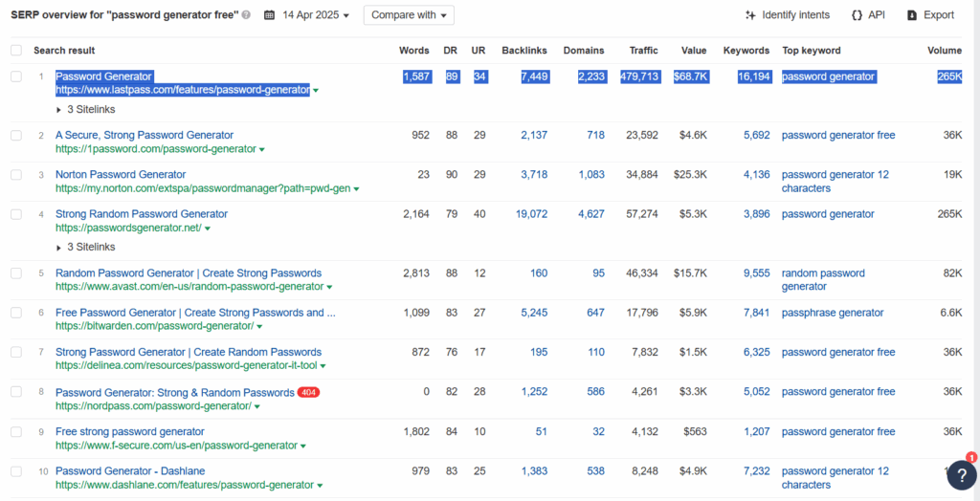Screen dimensions: 980x501
Task: Click the Export button label
Action: click(x=939, y=15)
